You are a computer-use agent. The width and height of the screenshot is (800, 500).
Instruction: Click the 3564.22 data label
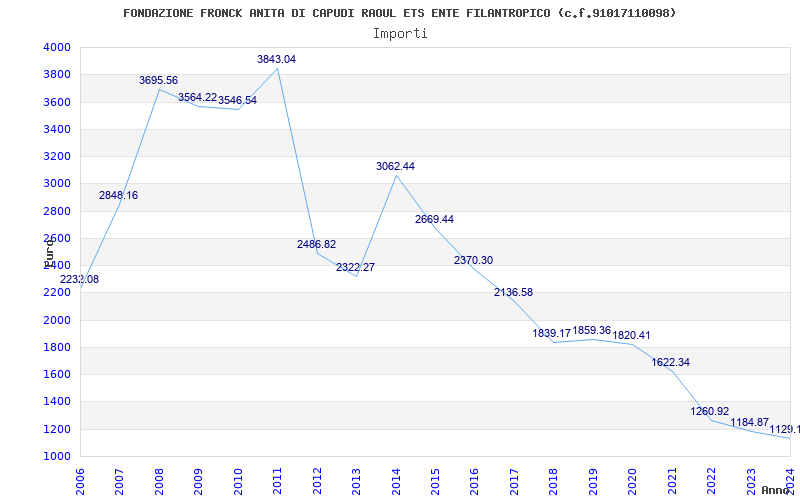coord(197,97)
